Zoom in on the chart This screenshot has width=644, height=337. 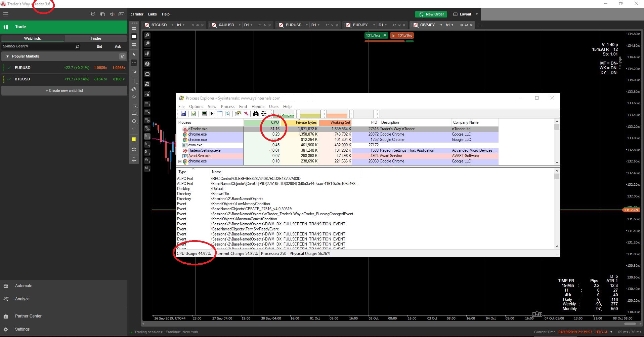(x=147, y=35)
